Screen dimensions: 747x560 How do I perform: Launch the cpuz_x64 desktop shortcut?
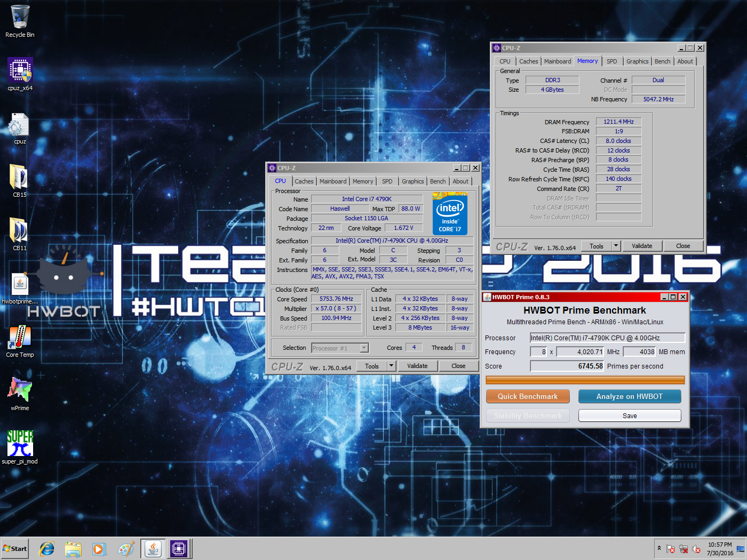tap(20, 75)
